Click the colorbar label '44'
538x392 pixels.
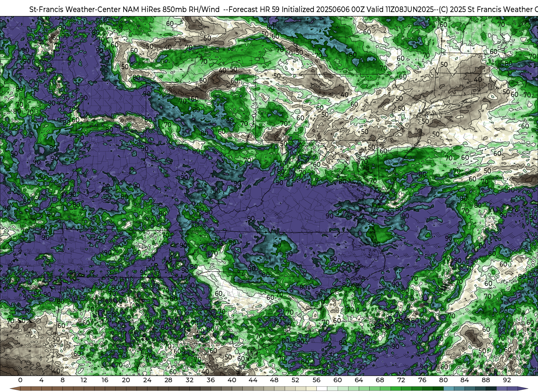click(253, 380)
